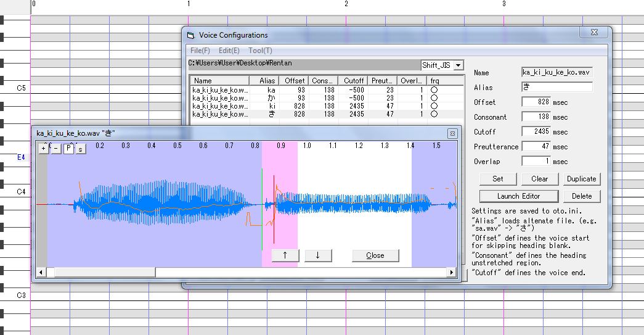Click the Name input field
The image size is (644, 335).
tap(557, 72)
